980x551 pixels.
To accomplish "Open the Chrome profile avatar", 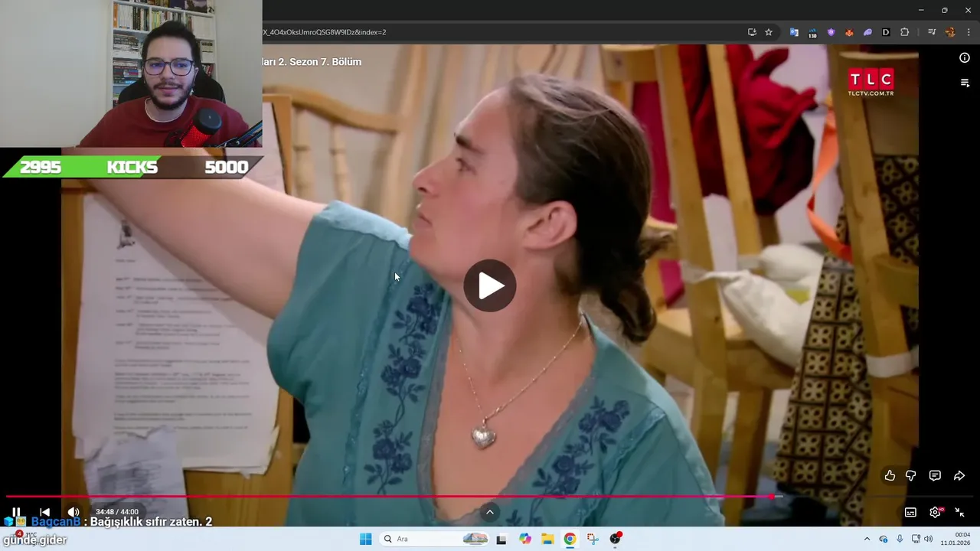I will (x=950, y=32).
